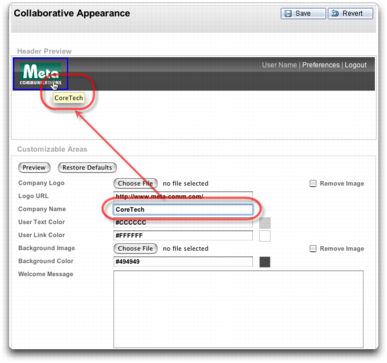Image resolution: width=387 pixels, height=363 pixels.
Task: Click the Meta Communications logo in preview
Action: click(41, 74)
